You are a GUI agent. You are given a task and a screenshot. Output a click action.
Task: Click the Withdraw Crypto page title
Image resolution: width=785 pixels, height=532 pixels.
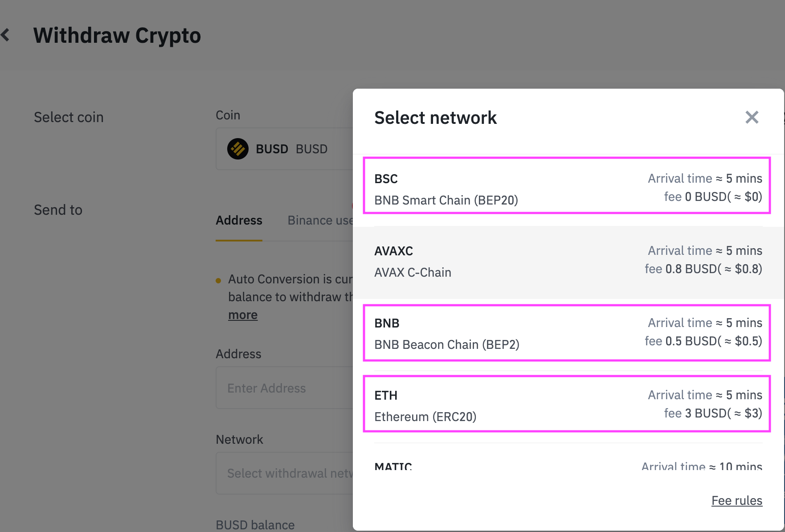[x=117, y=36]
